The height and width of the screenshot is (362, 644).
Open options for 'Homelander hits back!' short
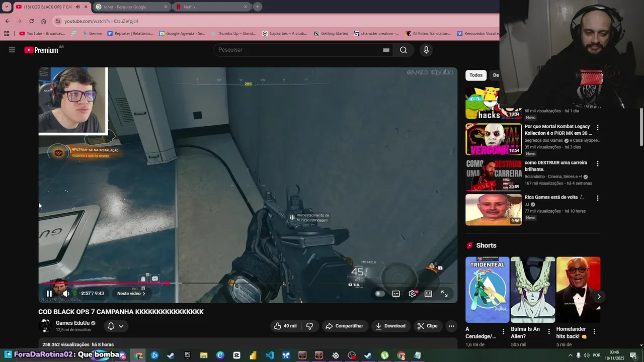(594, 331)
